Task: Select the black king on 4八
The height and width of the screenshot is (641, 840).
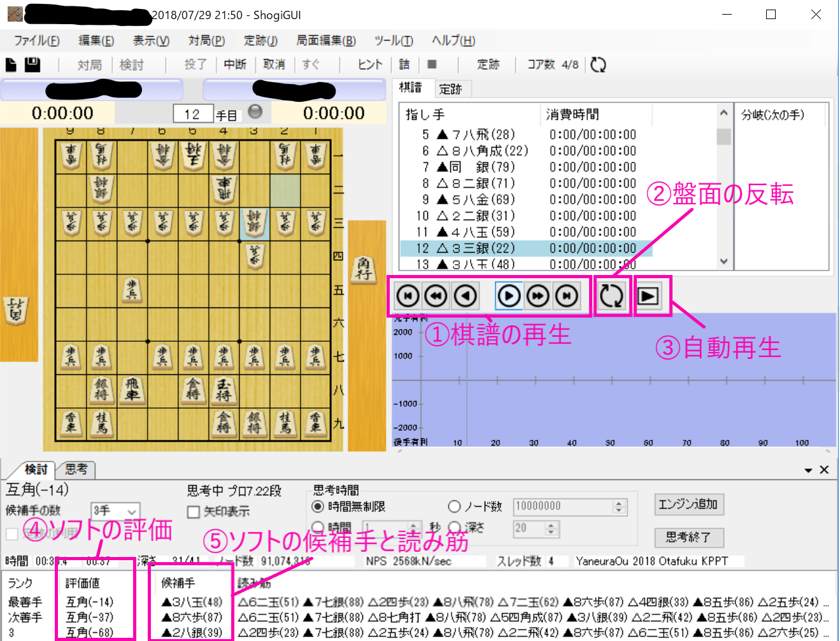Action: [x=224, y=390]
